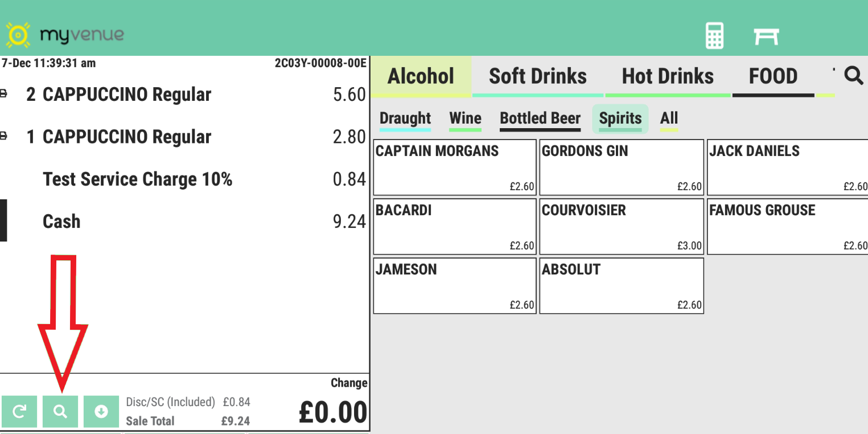Open the calculator icon in header
The image size is (868, 434).
tap(714, 36)
